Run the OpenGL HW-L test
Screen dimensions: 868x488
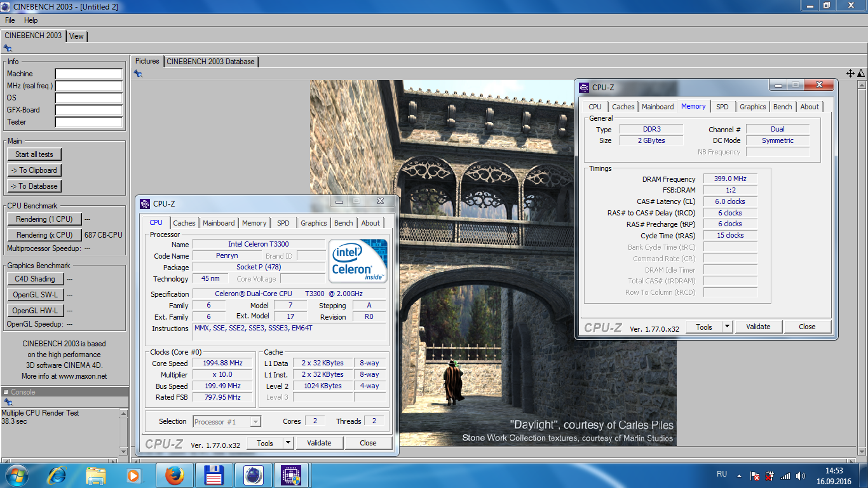(x=35, y=311)
